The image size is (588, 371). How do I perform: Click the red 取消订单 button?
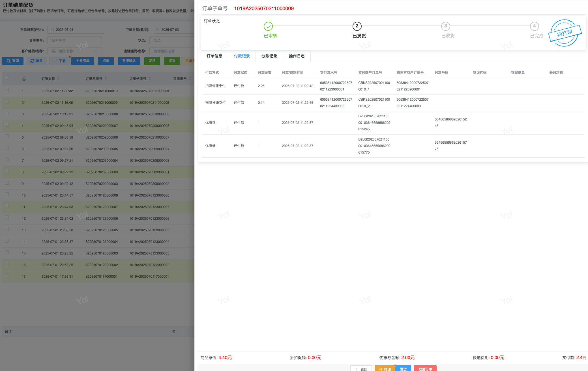[425, 369]
